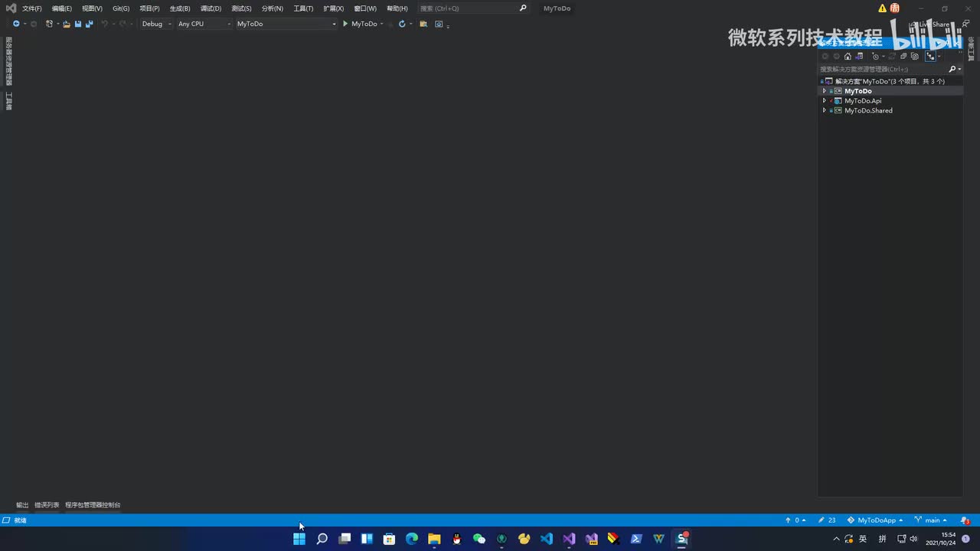
Task: Open Visual Studio Code from the taskbar
Action: point(546,539)
